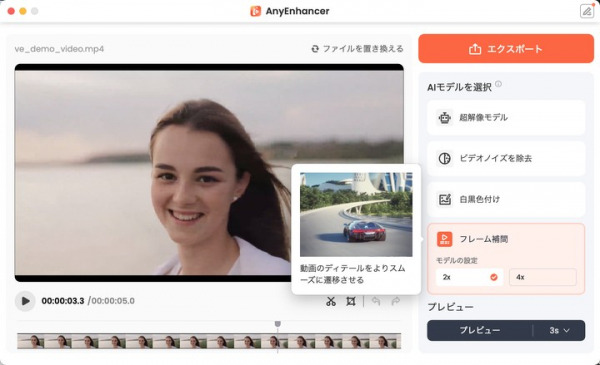Select the 4x frame interpolation option
Screen dimensions: 600x365
pos(543,277)
